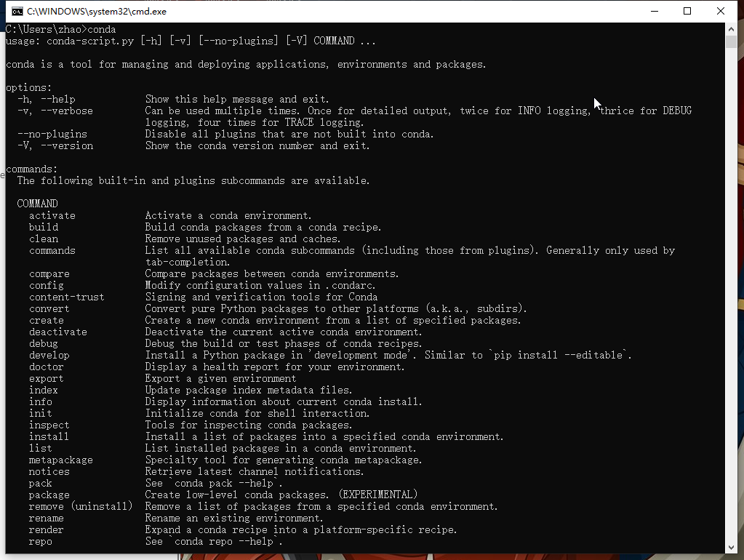Click the 'remove (uninstall)' command entry
Screen dimensions: 744x560
(81, 506)
